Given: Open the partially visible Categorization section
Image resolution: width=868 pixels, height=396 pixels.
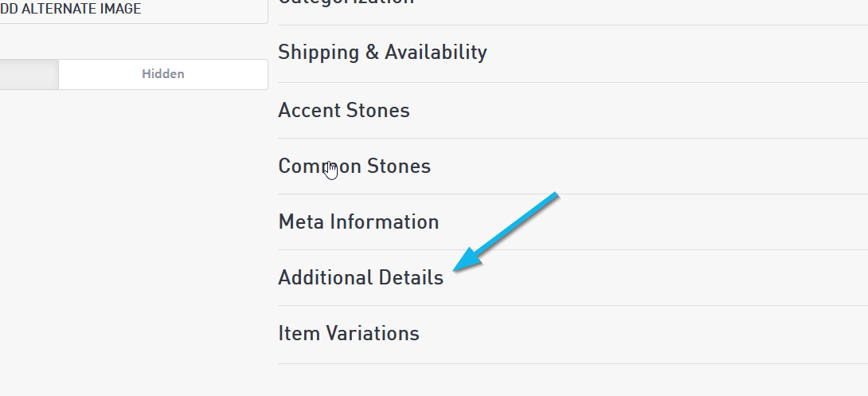Looking at the screenshot, I should pyautogui.click(x=346, y=2).
